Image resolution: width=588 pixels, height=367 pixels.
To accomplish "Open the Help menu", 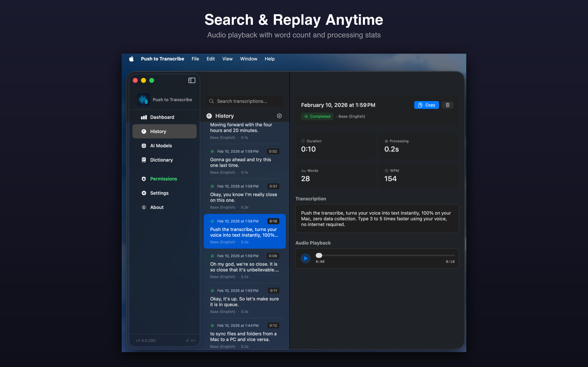I will [269, 59].
